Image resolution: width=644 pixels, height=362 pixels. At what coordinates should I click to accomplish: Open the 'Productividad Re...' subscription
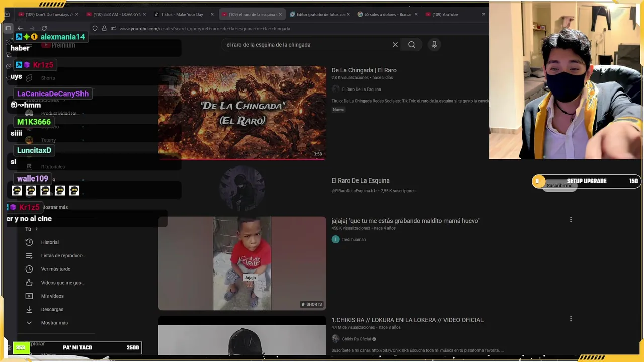coord(60,114)
